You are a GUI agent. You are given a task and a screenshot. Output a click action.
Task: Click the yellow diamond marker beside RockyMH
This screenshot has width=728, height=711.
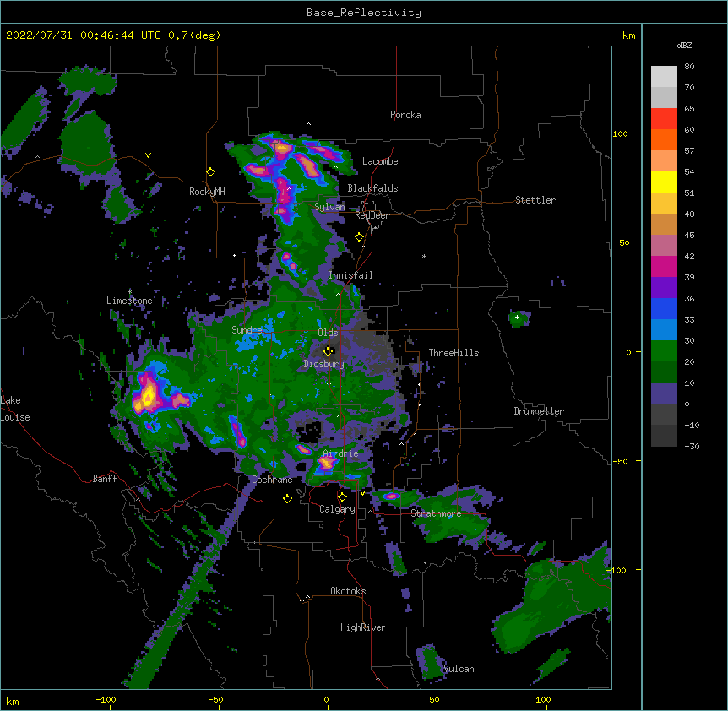click(x=211, y=172)
